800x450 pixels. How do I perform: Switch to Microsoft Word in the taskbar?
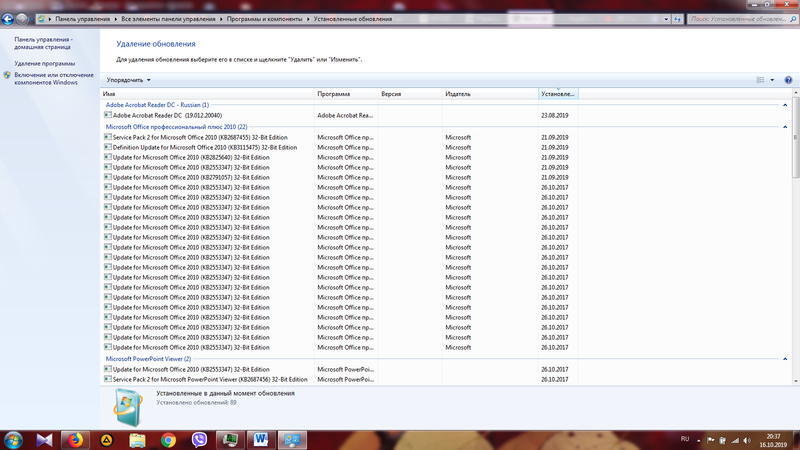[261, 440]
